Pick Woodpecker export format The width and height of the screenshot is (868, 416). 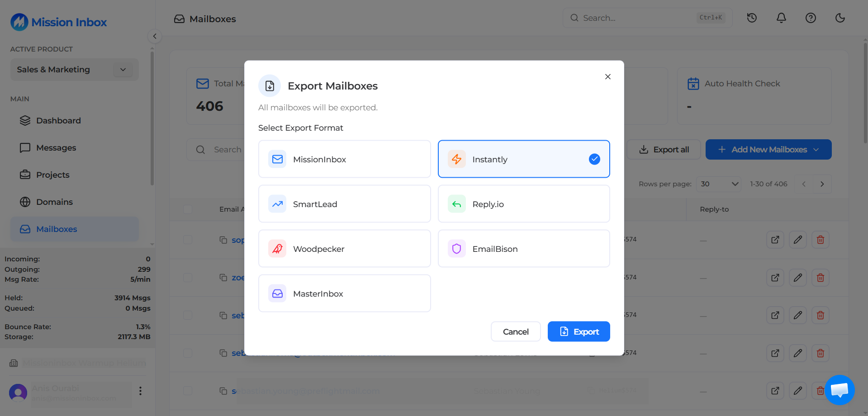344,249
